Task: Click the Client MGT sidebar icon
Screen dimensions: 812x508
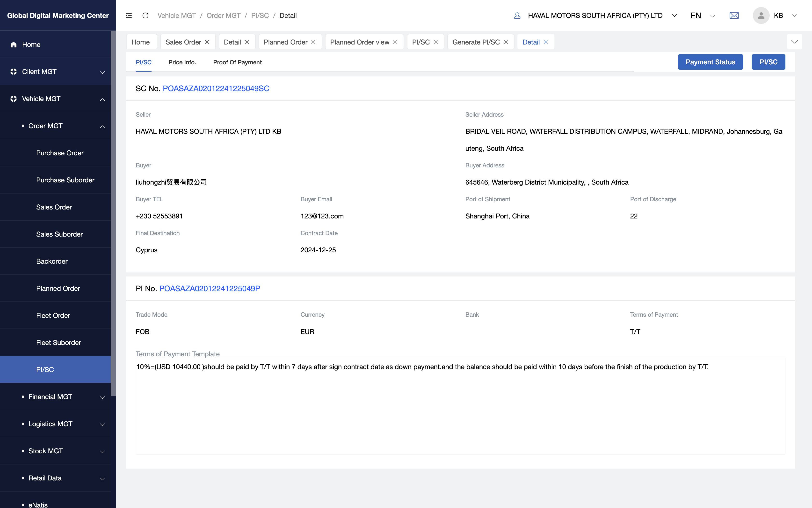Action: pyautogui.click(x=14, y=72)
